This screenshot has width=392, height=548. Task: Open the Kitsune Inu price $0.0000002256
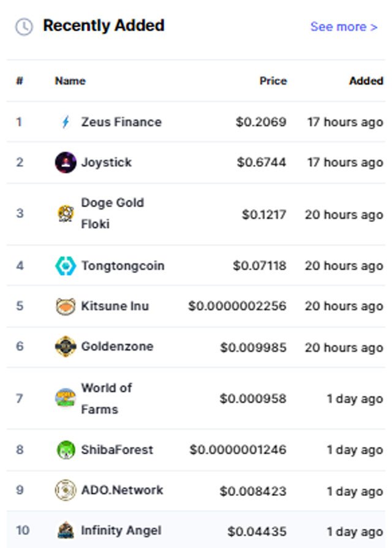point(238,306)
